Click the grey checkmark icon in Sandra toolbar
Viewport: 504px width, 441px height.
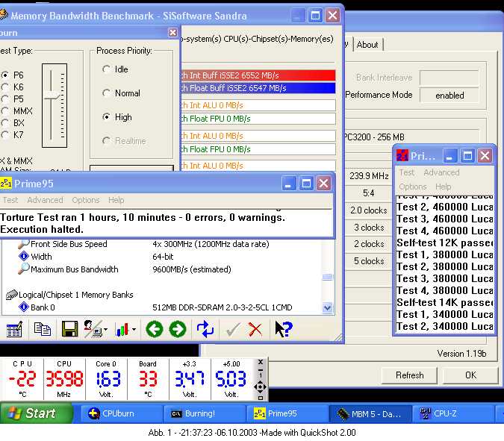233,330
